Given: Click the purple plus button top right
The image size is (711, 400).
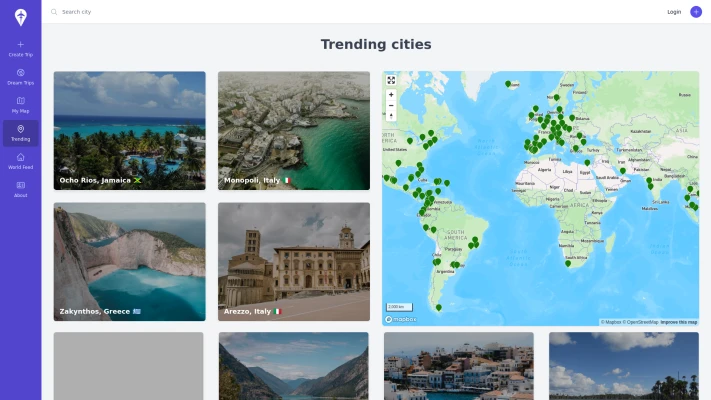Looking at the screenshot, I should (x=696, y=12).
